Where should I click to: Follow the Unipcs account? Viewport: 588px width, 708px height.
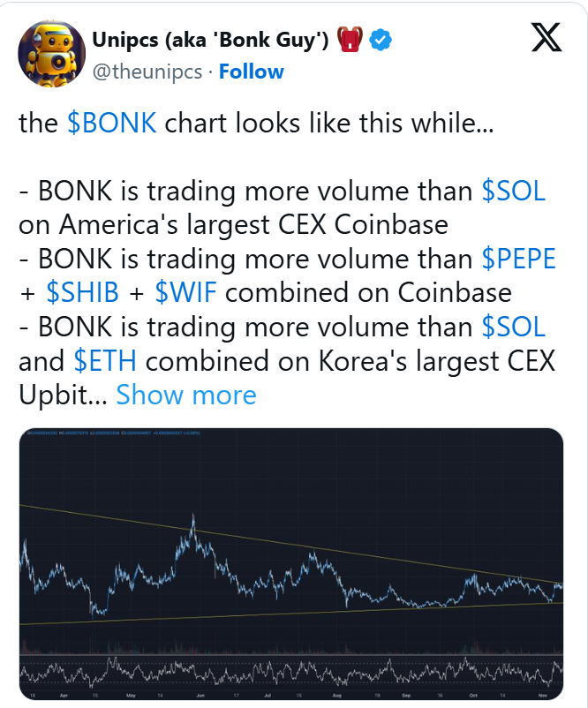coord(252,72)
